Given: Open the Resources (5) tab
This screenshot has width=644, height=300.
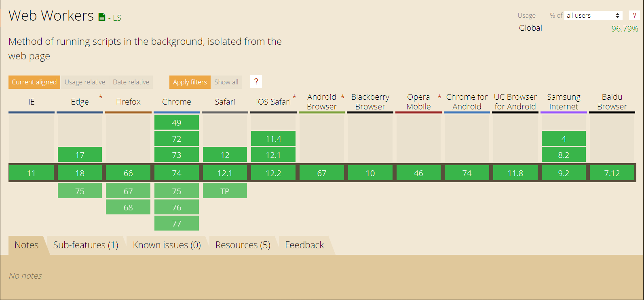Looking at the screenshot, I should pyautogui.click(x=243, y=245).
